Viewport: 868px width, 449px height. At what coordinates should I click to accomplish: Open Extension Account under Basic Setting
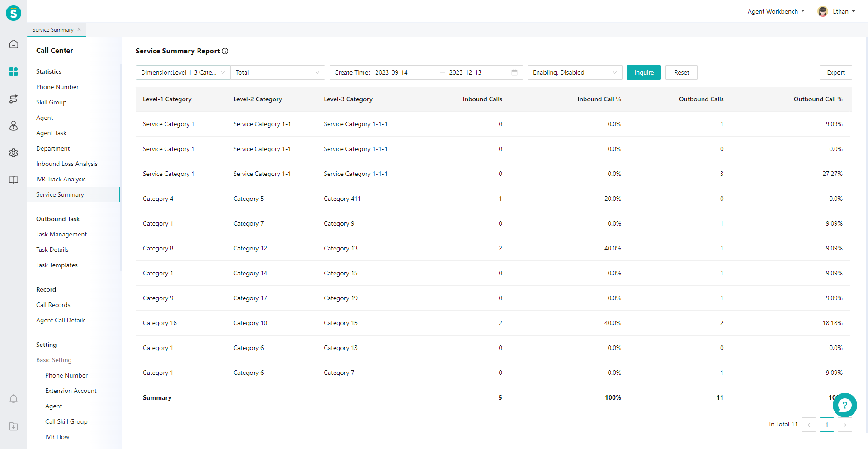pyautogui.click(x=71, y=391)
